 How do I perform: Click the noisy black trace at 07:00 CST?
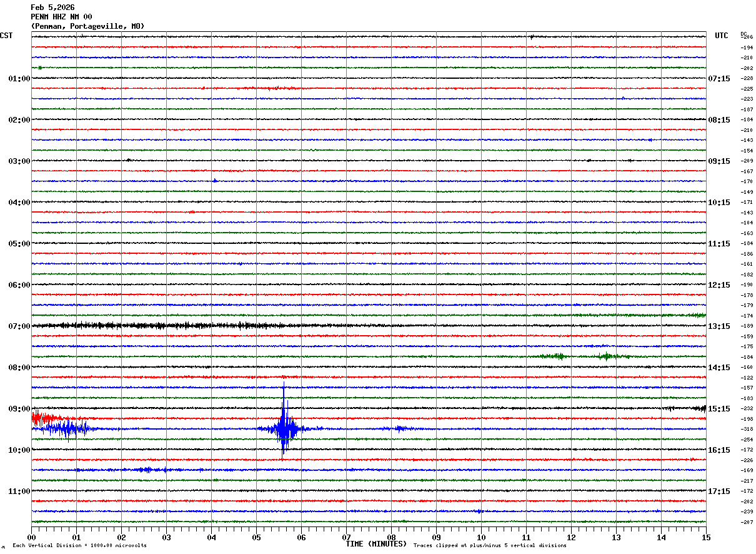coord(150,326)
